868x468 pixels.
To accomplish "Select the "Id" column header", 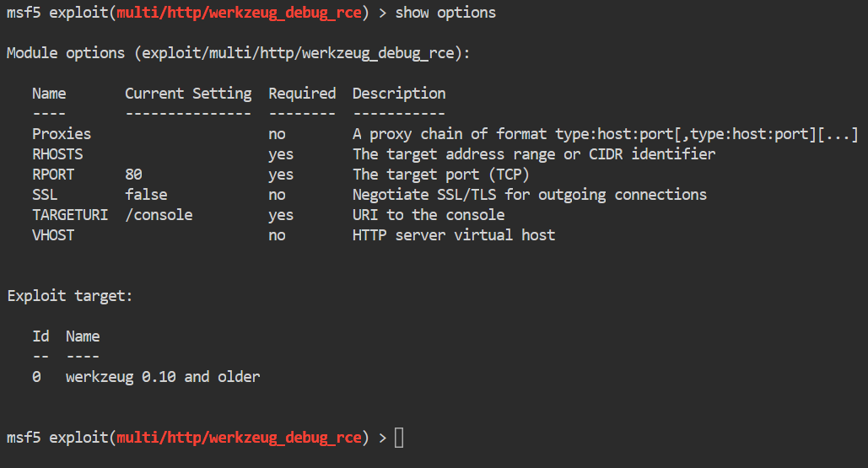I will click(x=40, y=336).
